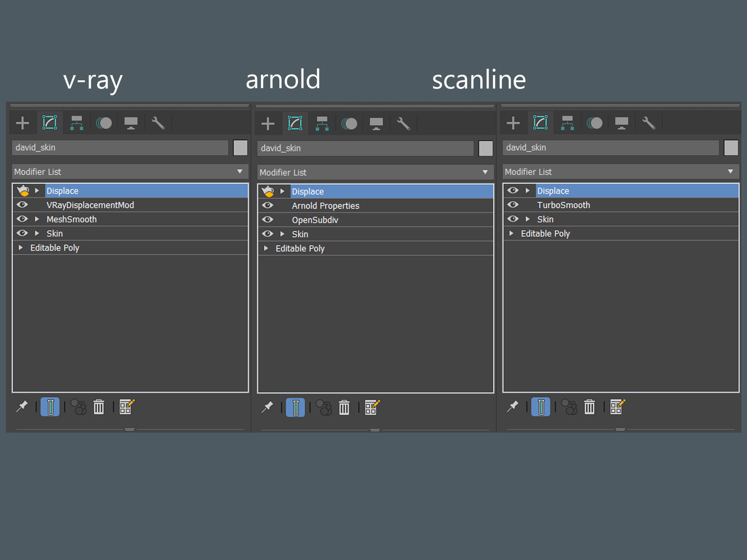The image size is (747, 560).
Task: Open Modifier List dropdown in v-ray panel
Action: [239, 171]
